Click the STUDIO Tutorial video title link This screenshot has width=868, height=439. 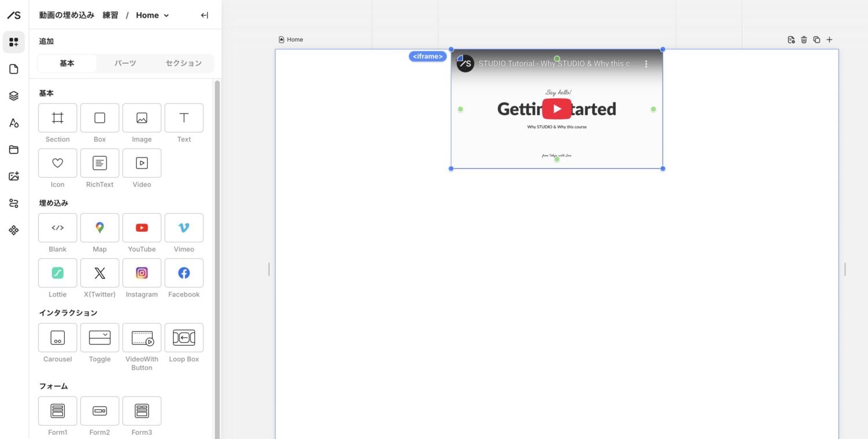tap(556, 64)
